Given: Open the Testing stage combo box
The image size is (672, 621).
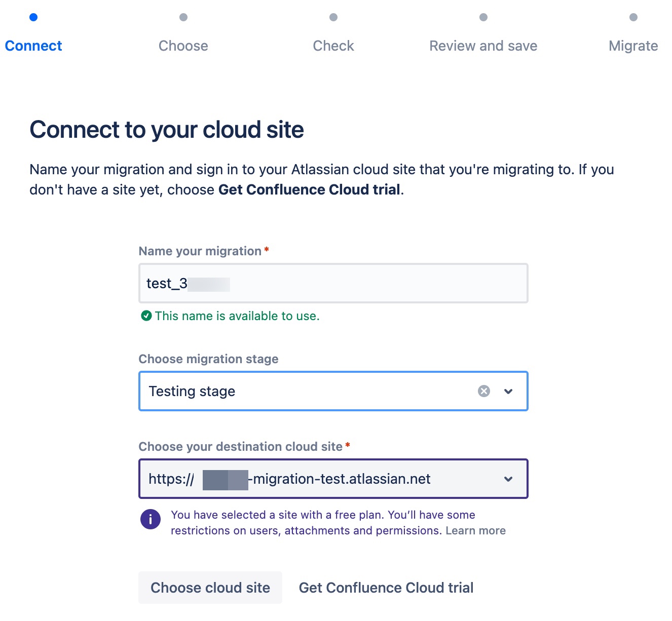Looking at the screenshot, I should coord(304,391).
